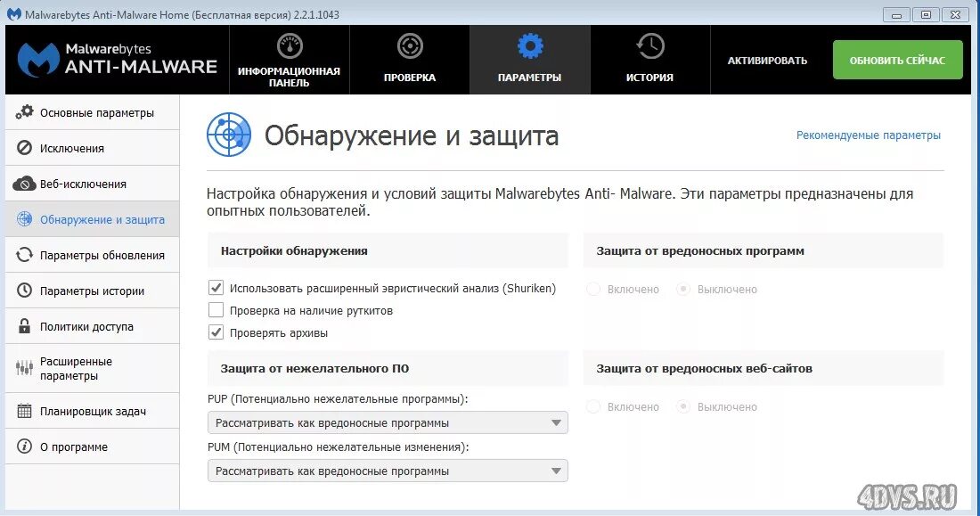980x516 pixels.
Task: Select Выключено under Защита от вредоносных программ
Action: 683,289
